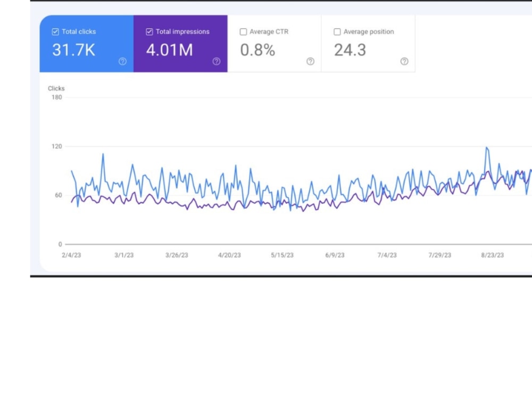Click the 0 y-axis label
Viewport: 532px width, 399px height.
[61, 244]
